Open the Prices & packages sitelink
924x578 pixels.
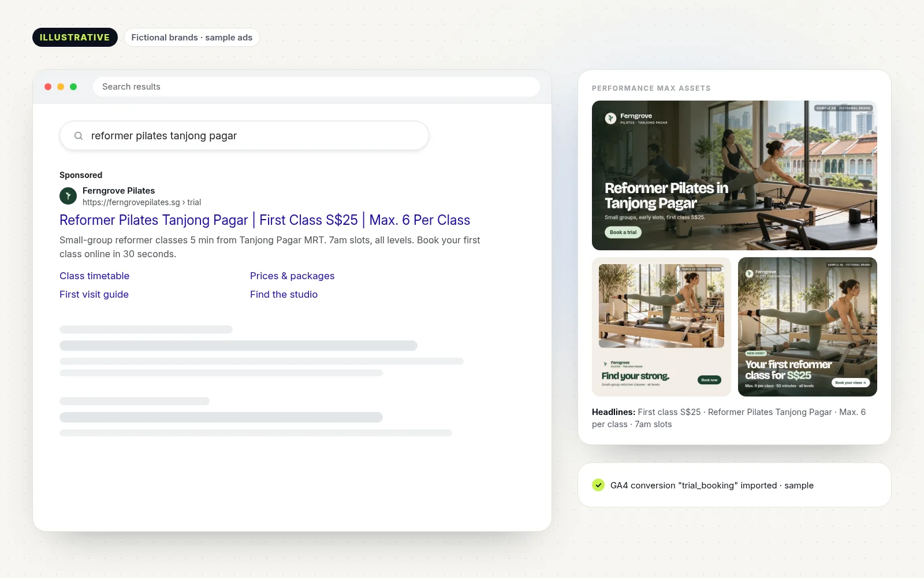[292, 276]
